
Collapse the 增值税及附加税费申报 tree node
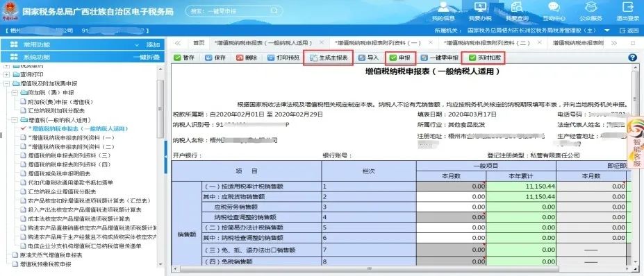(x=6, y=84)
